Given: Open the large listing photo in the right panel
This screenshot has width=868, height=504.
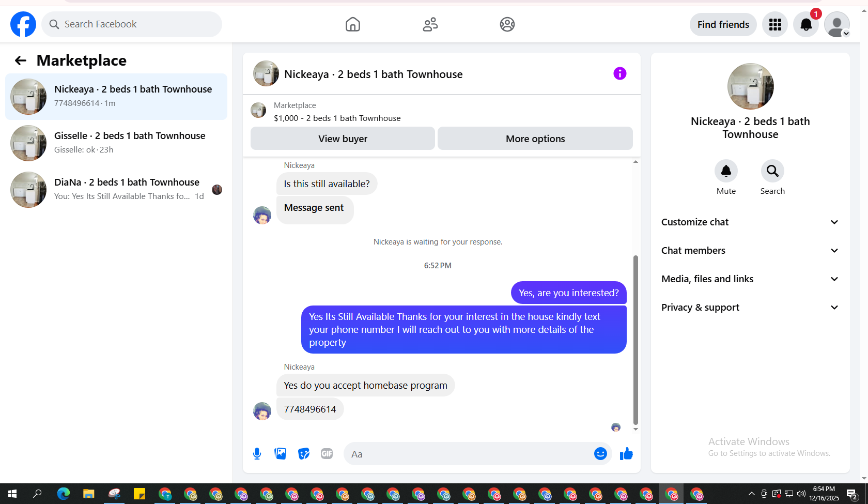Looking at the screenshot, I should (x=750, y=86).
